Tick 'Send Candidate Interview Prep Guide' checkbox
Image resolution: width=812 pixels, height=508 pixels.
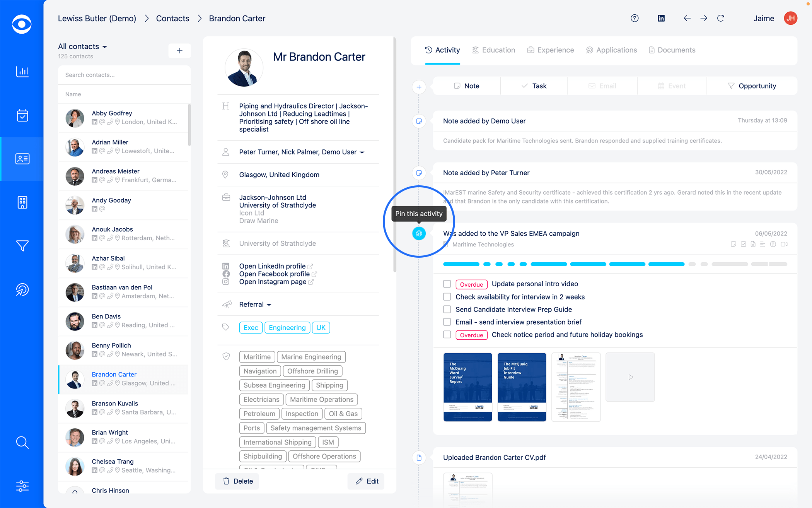pos(447,310)
